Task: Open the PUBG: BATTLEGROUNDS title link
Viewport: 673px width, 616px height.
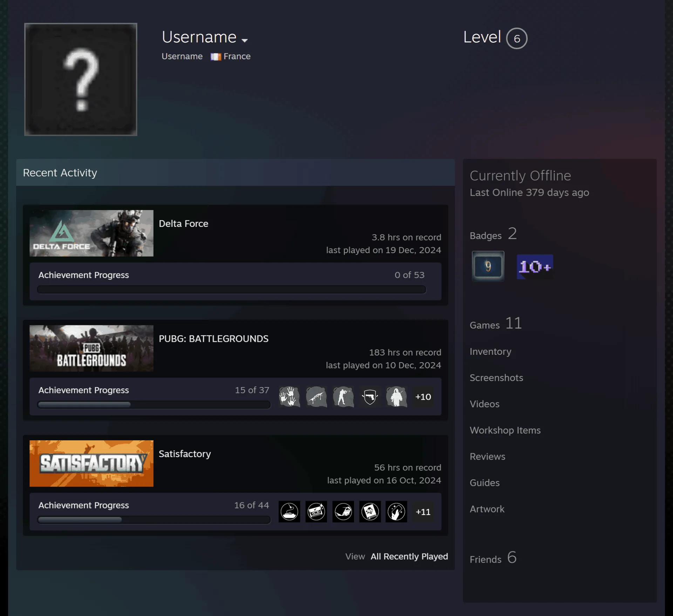Action: (213, 339)
